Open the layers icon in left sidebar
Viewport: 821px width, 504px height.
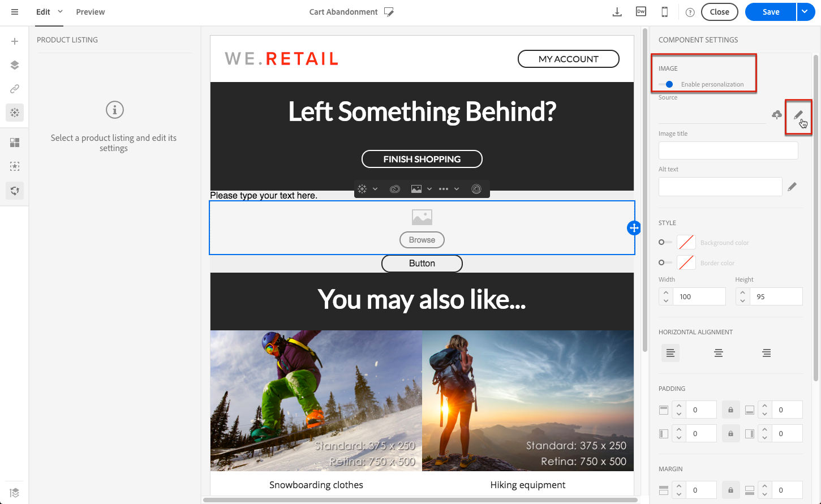point(15,65)
